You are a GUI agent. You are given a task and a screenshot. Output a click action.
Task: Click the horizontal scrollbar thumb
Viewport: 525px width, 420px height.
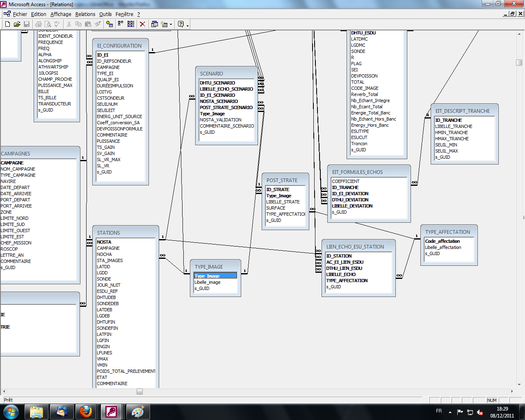(x=139, y=391)
